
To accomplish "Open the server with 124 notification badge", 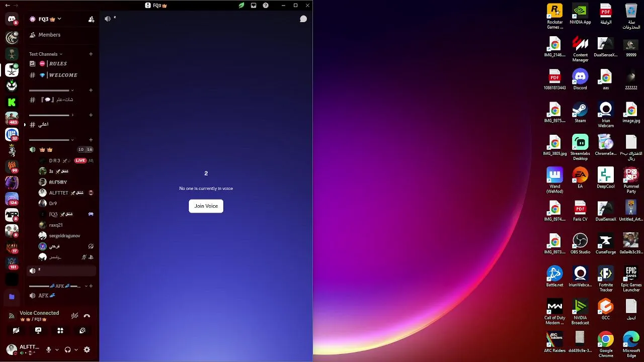I will pyautogui.click(x=12, y=199).
